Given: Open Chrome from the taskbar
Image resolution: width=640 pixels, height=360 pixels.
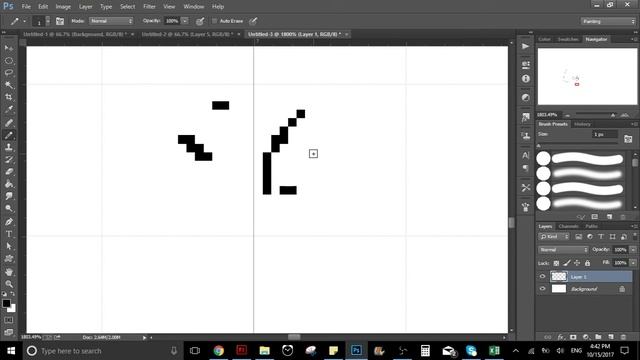Looking at the screenshot, I should [x=219, y=351].
